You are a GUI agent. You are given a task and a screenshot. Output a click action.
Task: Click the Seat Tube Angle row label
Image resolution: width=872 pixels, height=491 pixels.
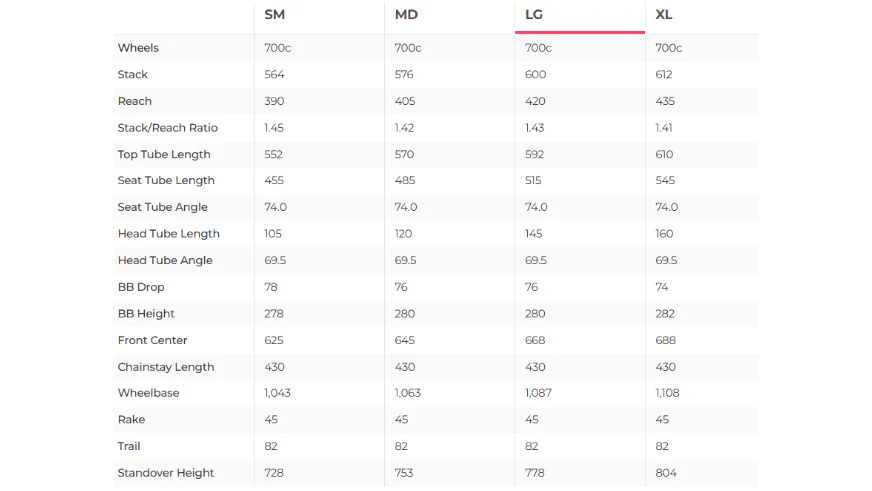(162, 207)
